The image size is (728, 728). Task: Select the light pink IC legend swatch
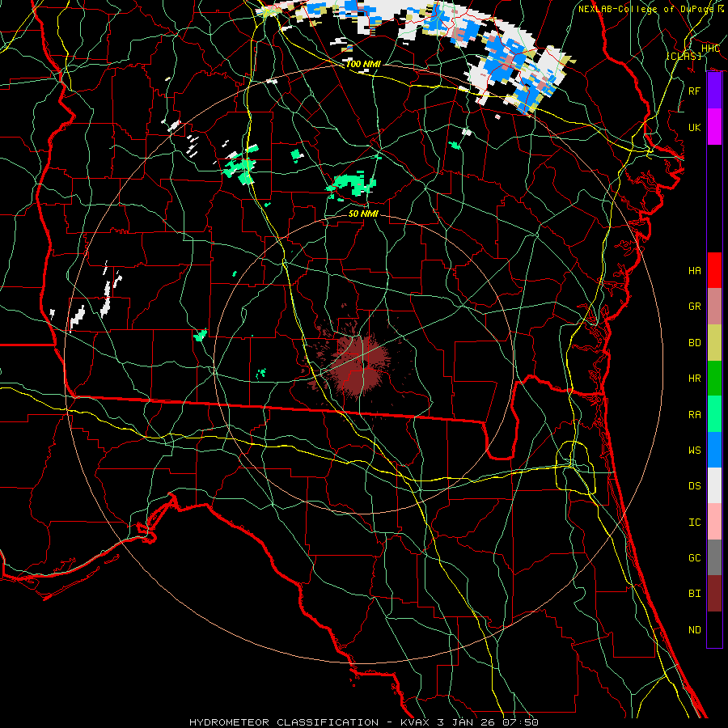(x=714, y=522)
